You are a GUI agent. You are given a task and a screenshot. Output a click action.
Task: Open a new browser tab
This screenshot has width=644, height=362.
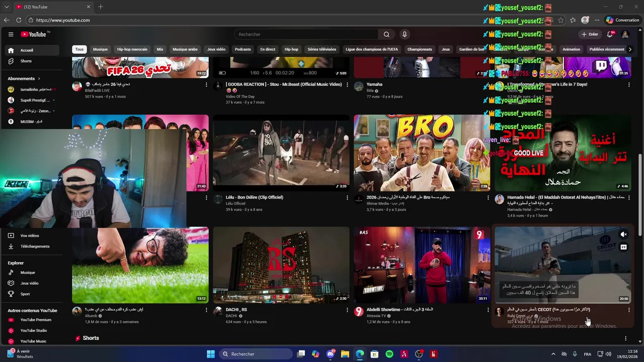click(x=101, y=7)
